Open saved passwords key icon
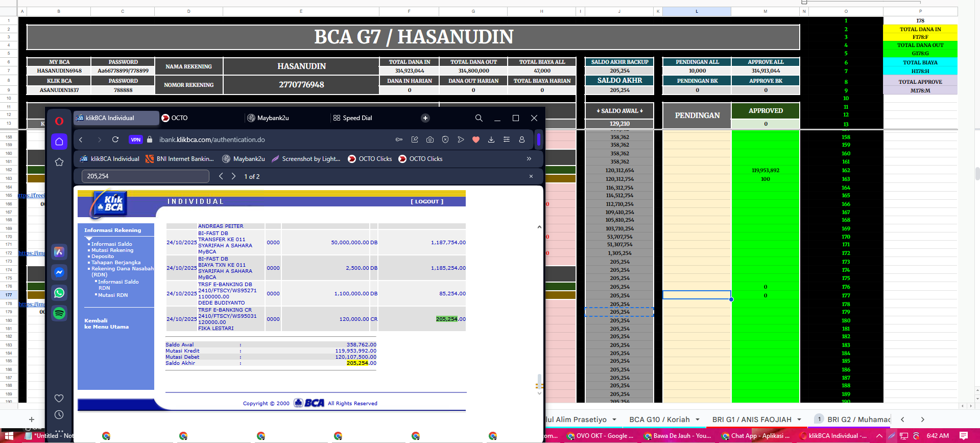The height and width of the screenshot is (443, 980). click(399, 139)
